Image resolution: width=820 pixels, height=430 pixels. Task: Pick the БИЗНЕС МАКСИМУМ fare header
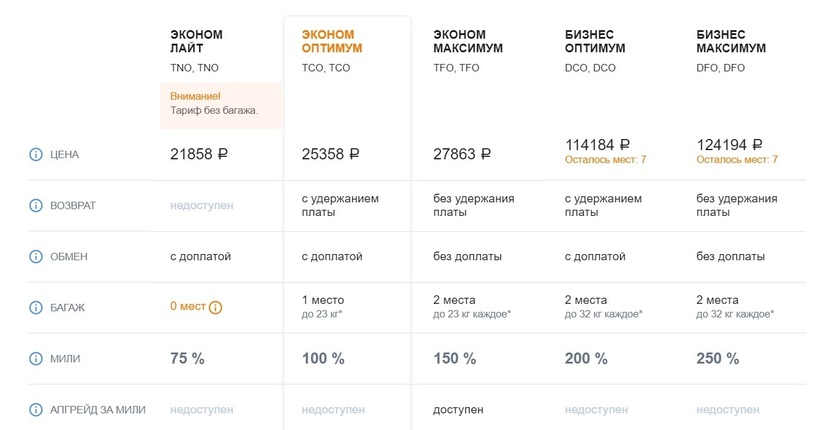click(x=731, y=41)
